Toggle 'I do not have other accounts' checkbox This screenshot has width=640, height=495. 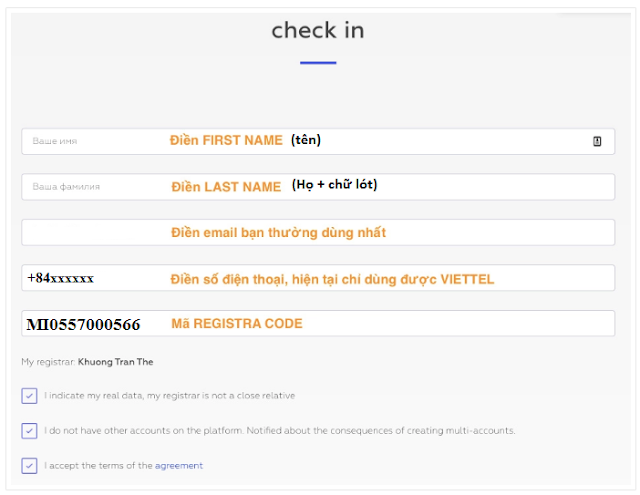click(29, 431)
